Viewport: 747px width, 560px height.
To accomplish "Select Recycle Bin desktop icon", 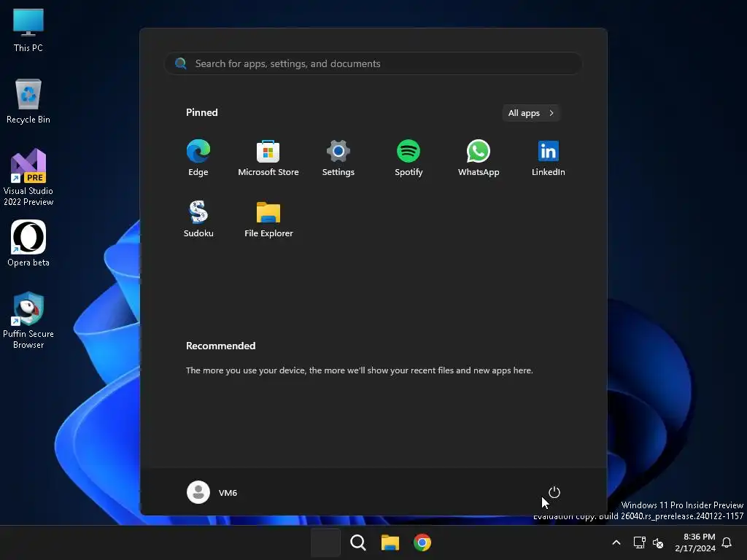I will tap(28, 101).
